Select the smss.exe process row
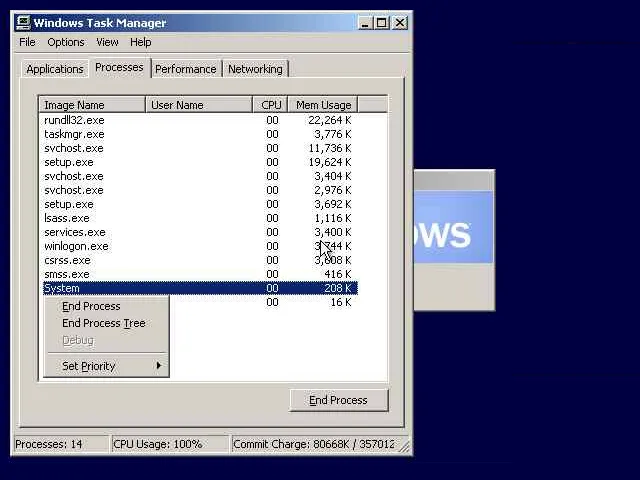This screenshot has height=480, width=640. point(200,274)
